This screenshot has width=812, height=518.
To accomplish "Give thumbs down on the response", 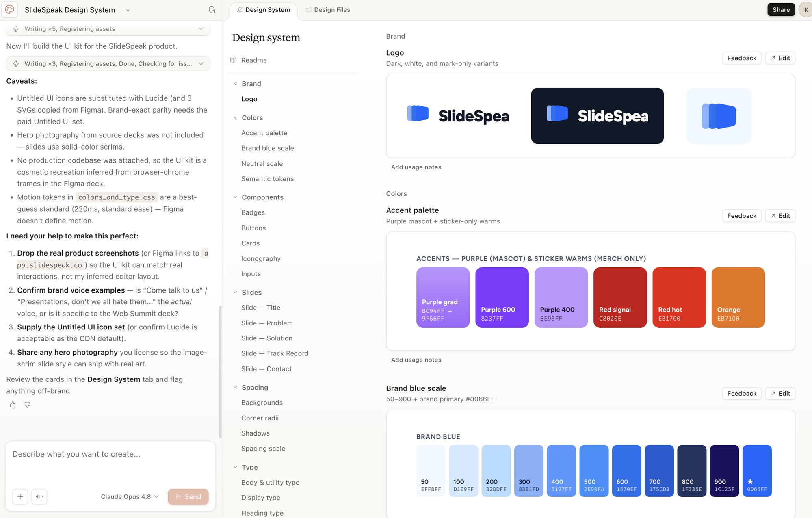I will (27, 405).
